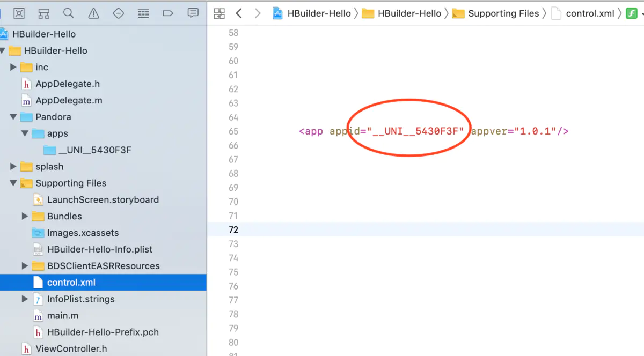Collapse the apps folder
Image resolution: width=644 pixels, height=356 pixels.
tap(25, 133)
